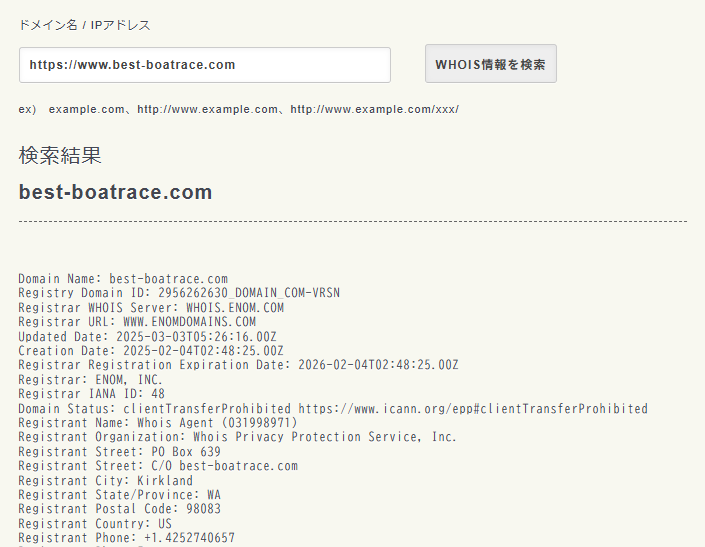This screenshot has width=705, height=547.
Task: Click the Registrant Street PO Box 639 line
Action: 119,452
